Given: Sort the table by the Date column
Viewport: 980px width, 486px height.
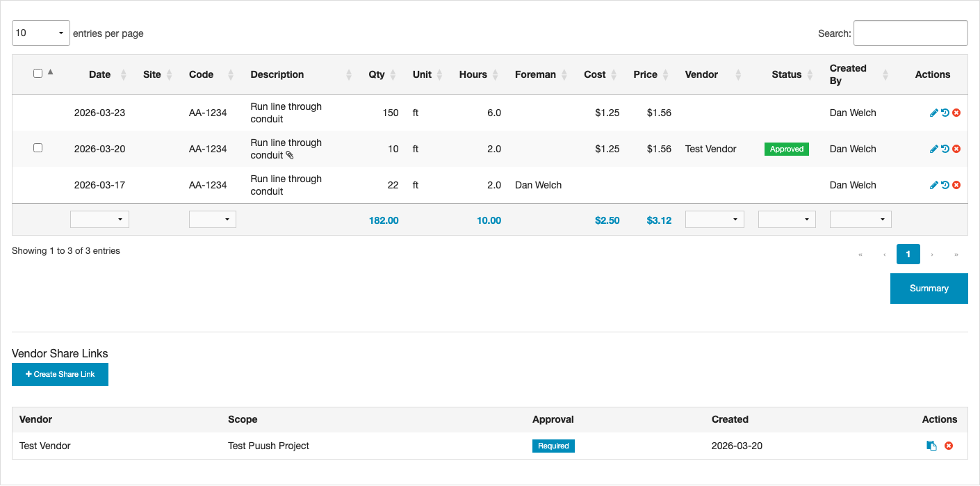Looking at the screenshot, I should click(99, 74).
